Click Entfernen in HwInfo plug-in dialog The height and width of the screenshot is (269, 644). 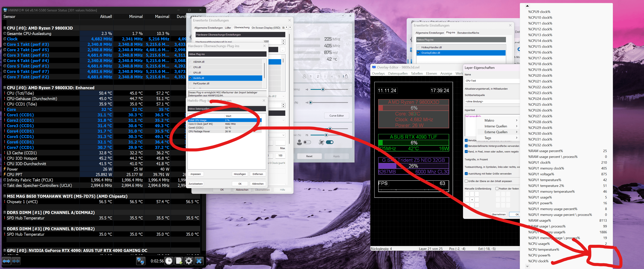click(258, 174)
